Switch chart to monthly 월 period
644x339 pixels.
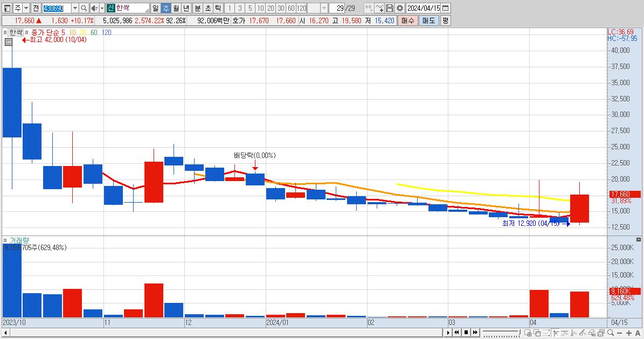tap(176, 8)
